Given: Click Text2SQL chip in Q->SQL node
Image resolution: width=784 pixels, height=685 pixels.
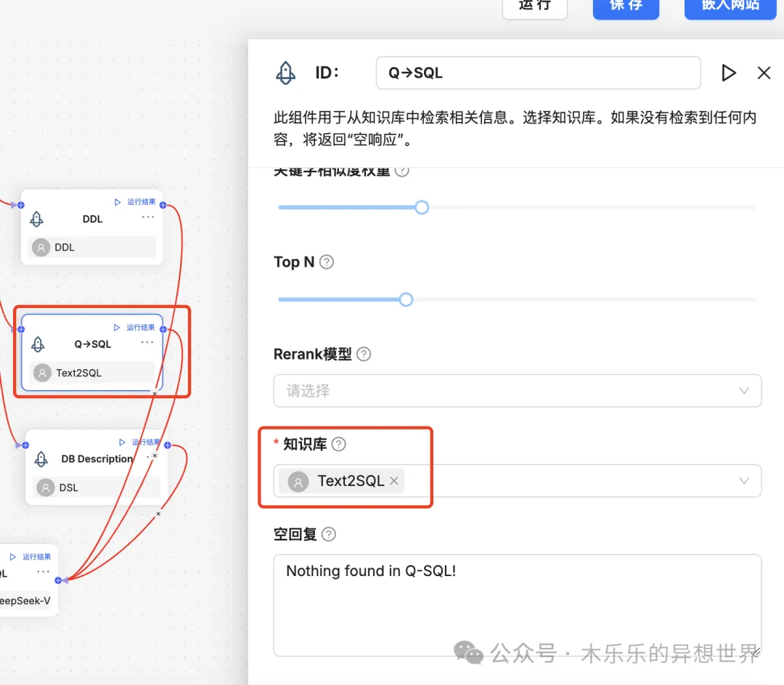Looking at the screenshot, I should pyautogui.click(x=92, y=373).
